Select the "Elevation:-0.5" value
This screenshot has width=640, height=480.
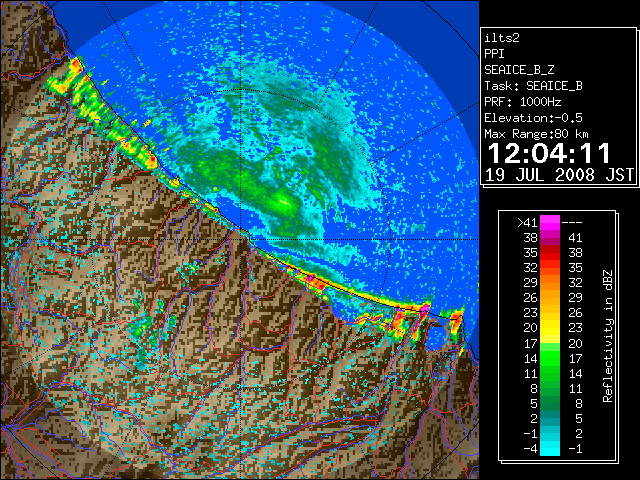[533, 118]
